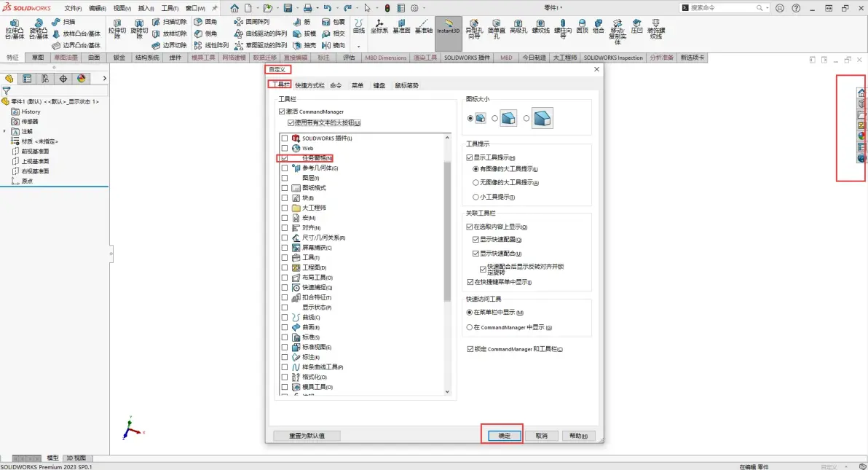Toggle 锁定 CommandManager 和工具栏 checkbox
Screen dimensions: 868x470
[x=470, y=349]
